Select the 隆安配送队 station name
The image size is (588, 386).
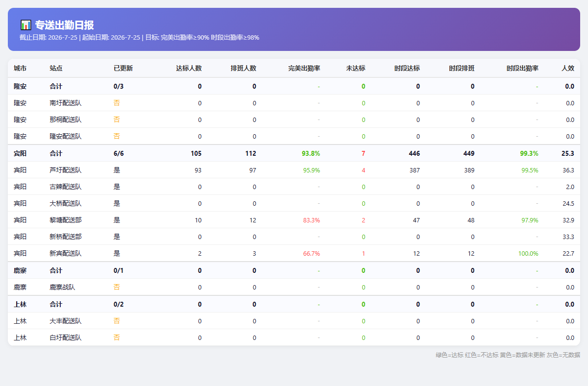66,136
